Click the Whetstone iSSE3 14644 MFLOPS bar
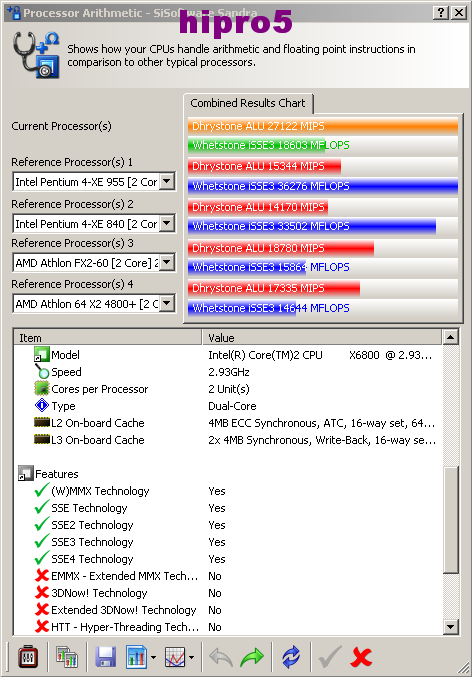This screenshot has height=677, width=472. [242, 308]
